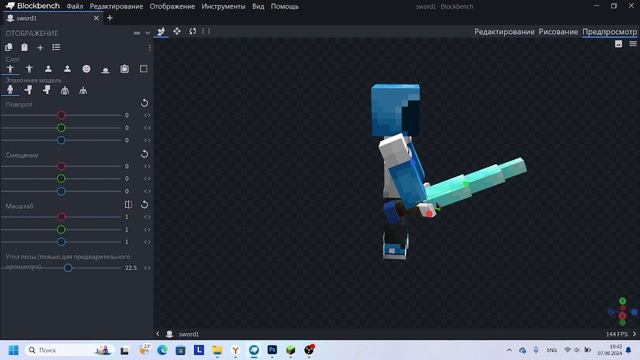Select the head display slot
The height and width of the screenshot is (360, 640).
pyautogui.click(x=86, y=69)
